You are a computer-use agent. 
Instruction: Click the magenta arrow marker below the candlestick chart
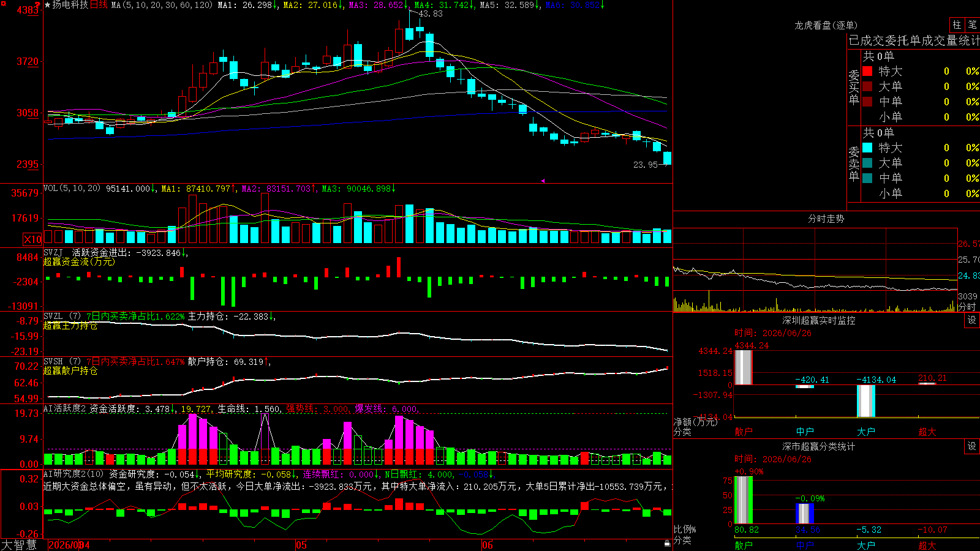point(543,181)
